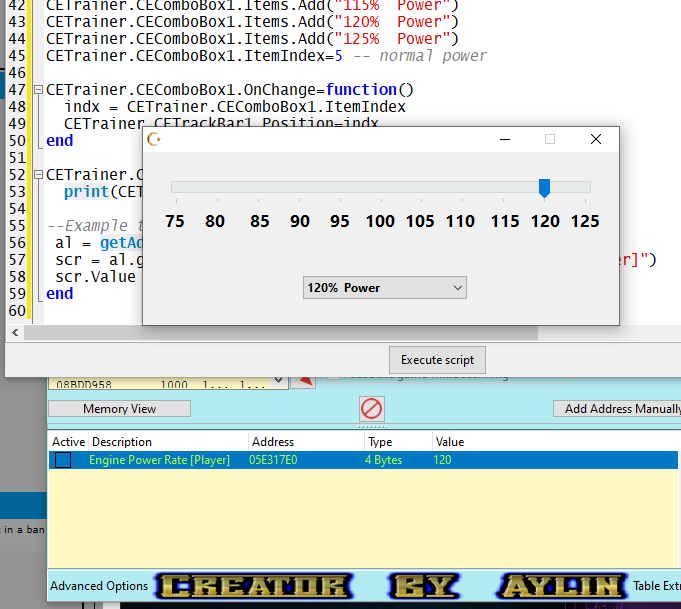Sort by the Description column header

coord(167,441)
